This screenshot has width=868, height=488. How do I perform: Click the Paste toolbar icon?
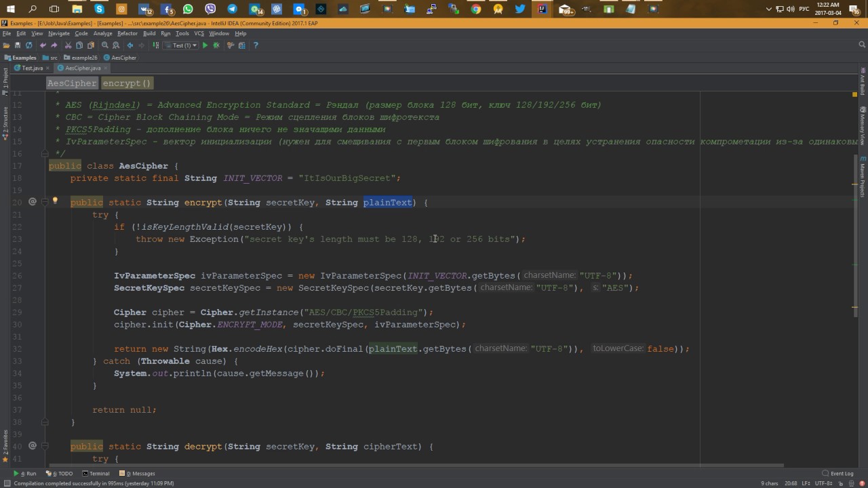click(90, 45)
